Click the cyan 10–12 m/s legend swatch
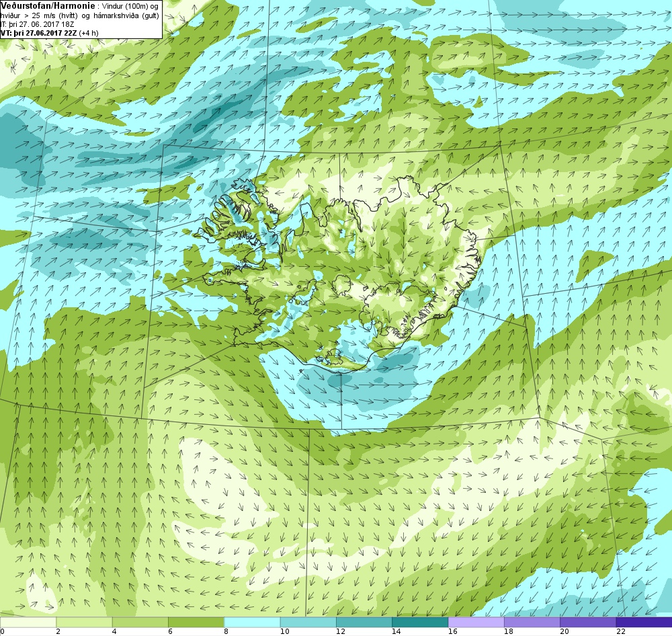The width and height of the screenshot is (672, 636). click(x=308, y=622)
